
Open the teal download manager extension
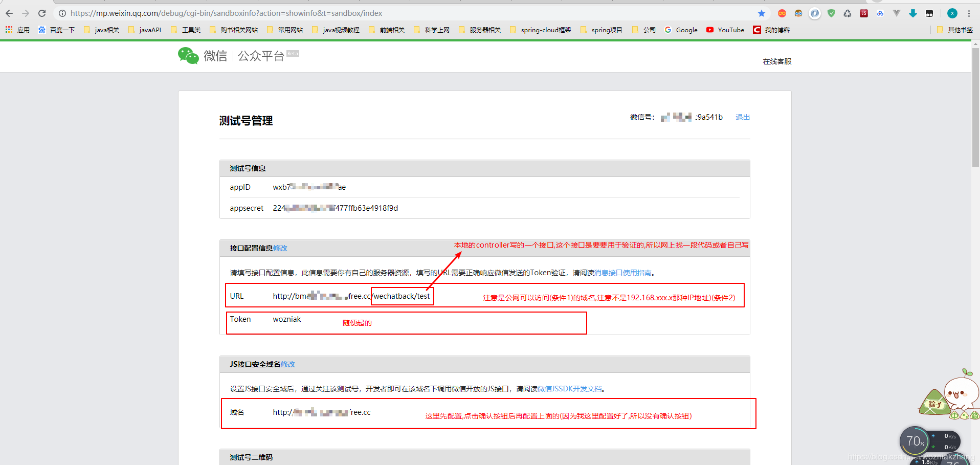[x=913, y=13]
